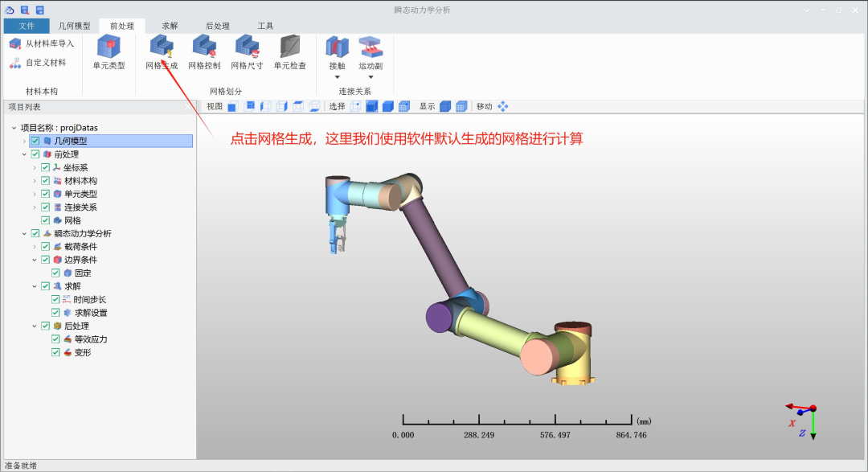Collapse the 边界条件 tree node
The height and width of the screenshot is (472, 868).
point(35,260)
